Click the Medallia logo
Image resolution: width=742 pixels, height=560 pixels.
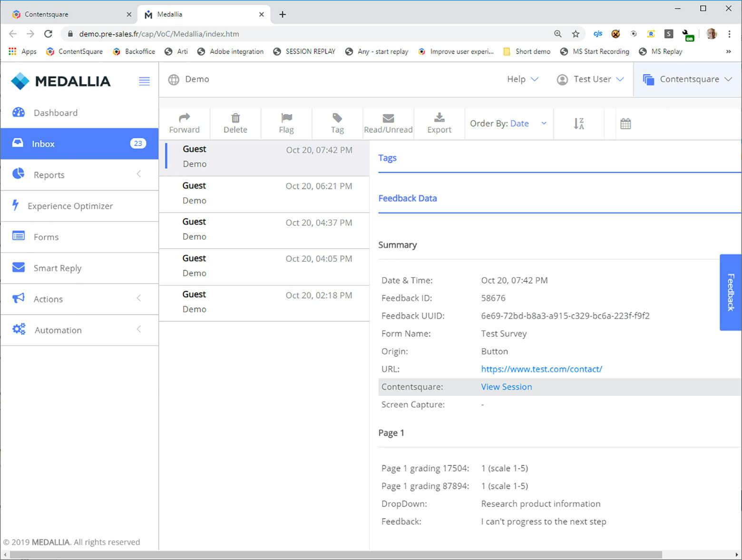coord(60,81)
